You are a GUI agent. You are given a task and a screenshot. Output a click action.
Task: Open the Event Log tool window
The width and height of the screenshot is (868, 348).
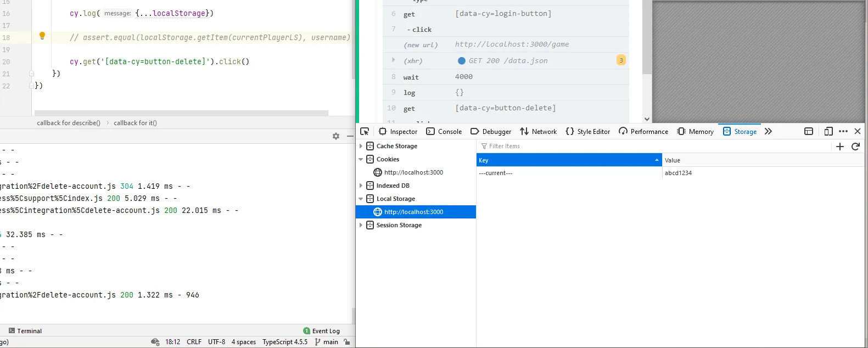point(322,331)
